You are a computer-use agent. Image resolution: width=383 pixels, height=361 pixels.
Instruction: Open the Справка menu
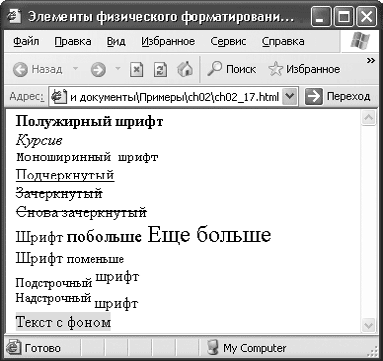click(x=283, y=41)
